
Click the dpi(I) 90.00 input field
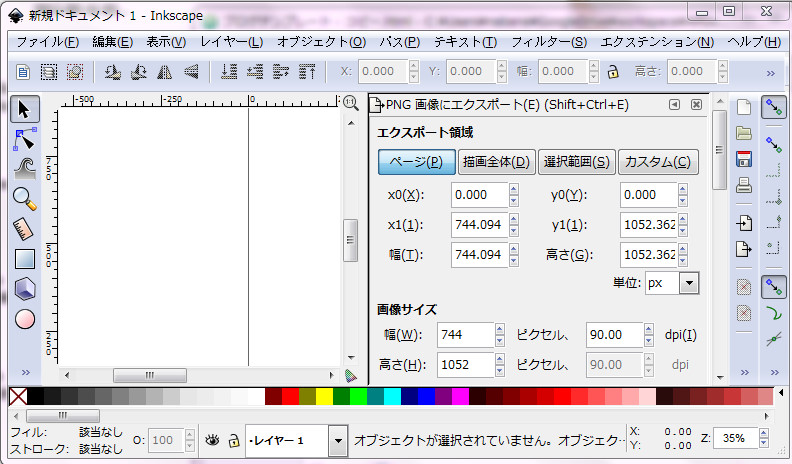pyautogui.click(x=614, y=335)
